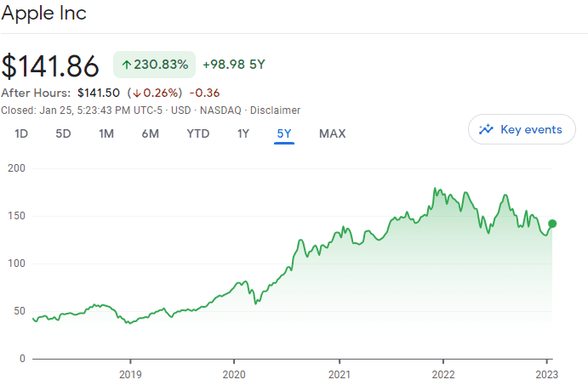
Task: Select the active 5Y tab
Action: point(284,133)
